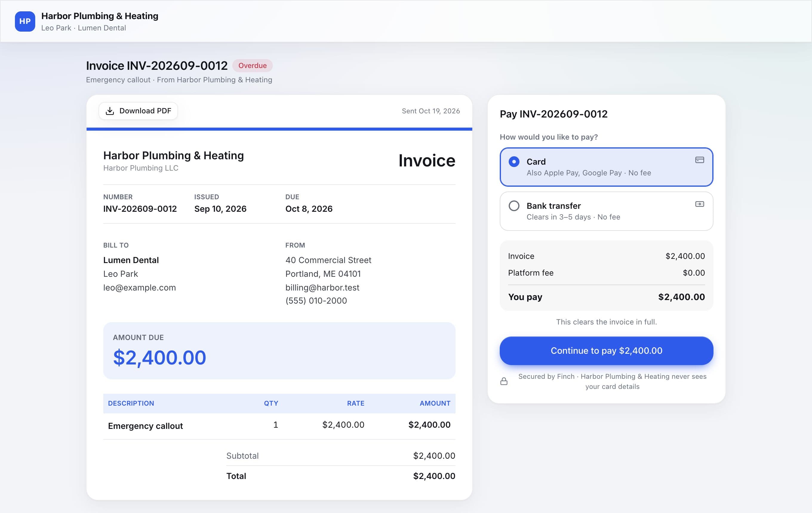Click Continue to pay $2,400.00 button
This screenshot has height=513, width=812.
606,351
